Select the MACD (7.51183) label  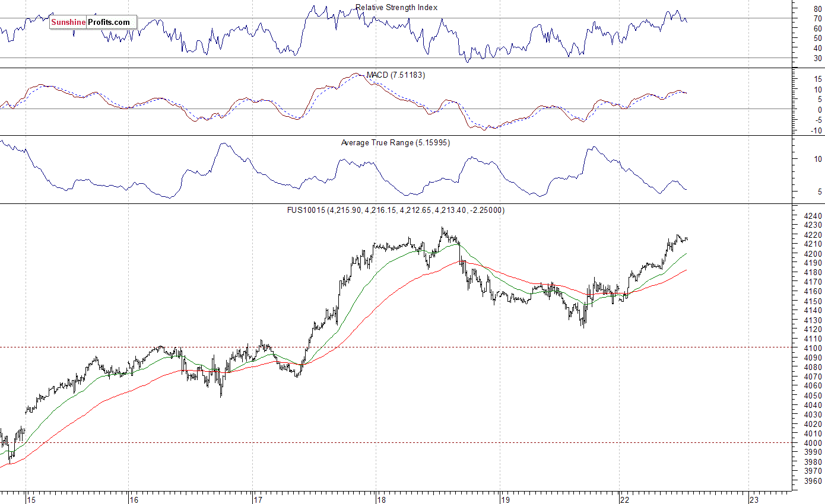tap(395, 75)
